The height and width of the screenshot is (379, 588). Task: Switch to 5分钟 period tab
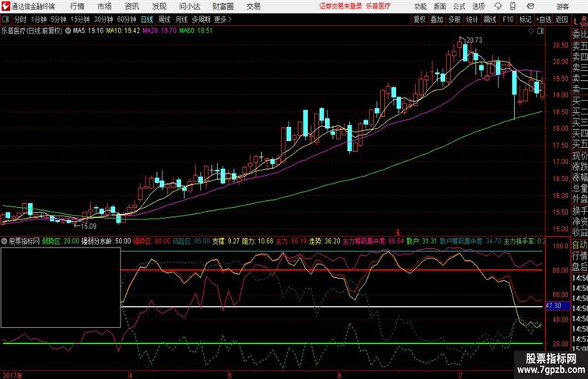tap(58, 19)
